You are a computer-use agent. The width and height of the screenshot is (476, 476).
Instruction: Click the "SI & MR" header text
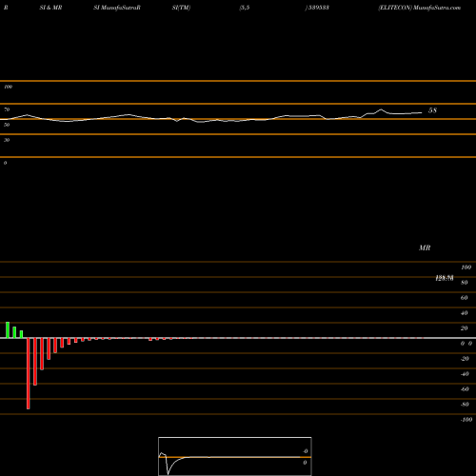click(50, 8)
